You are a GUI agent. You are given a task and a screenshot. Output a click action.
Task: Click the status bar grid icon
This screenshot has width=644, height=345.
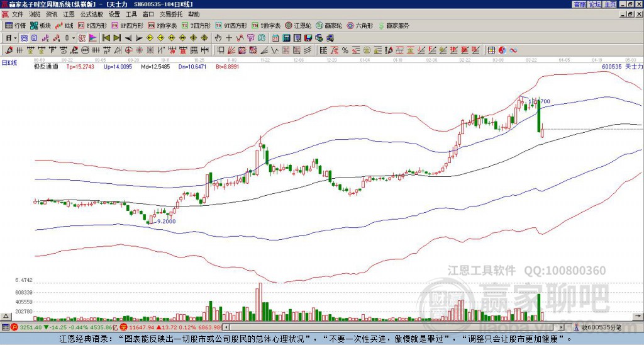click(x=5, y=327)
